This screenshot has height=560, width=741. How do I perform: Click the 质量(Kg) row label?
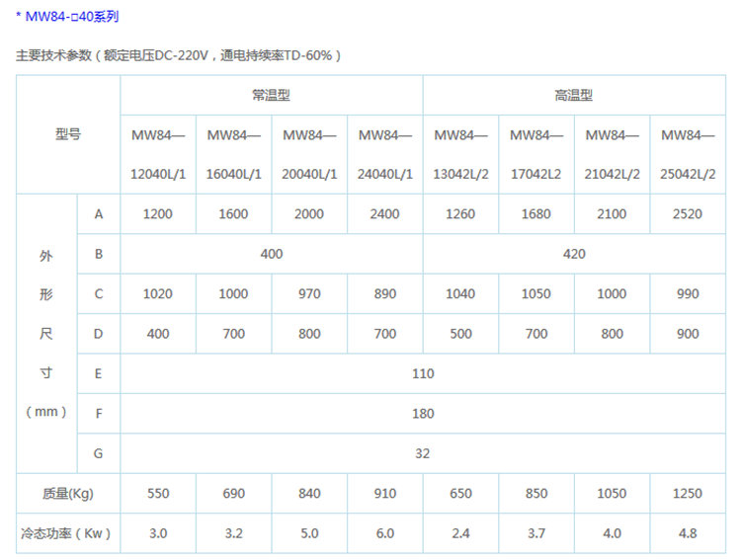68,493
